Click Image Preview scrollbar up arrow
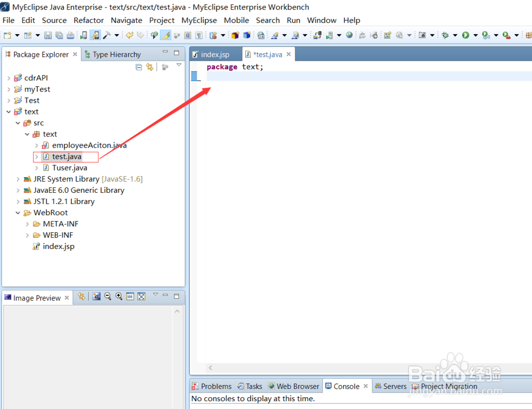532x409 pixels. (x=177, y=311)
